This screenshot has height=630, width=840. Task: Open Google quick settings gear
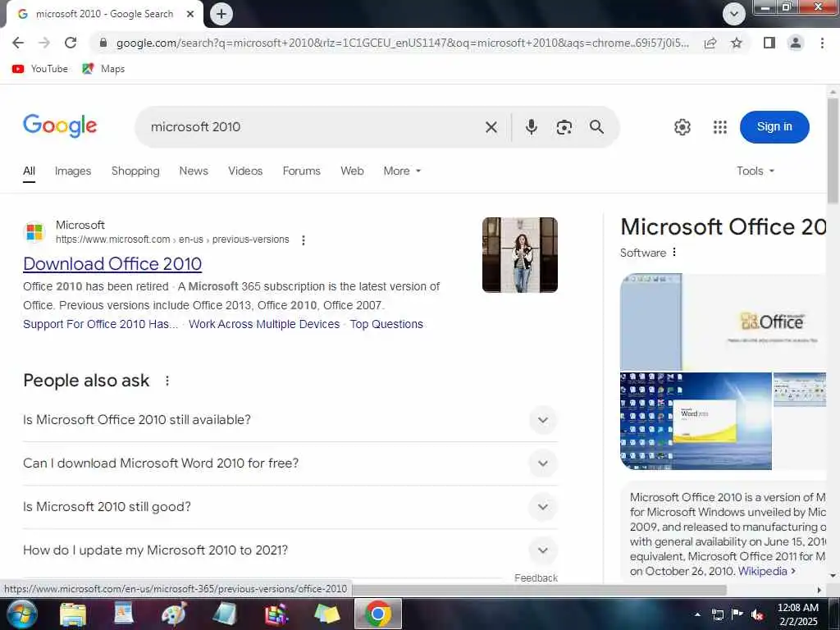[x=682, y=127]
